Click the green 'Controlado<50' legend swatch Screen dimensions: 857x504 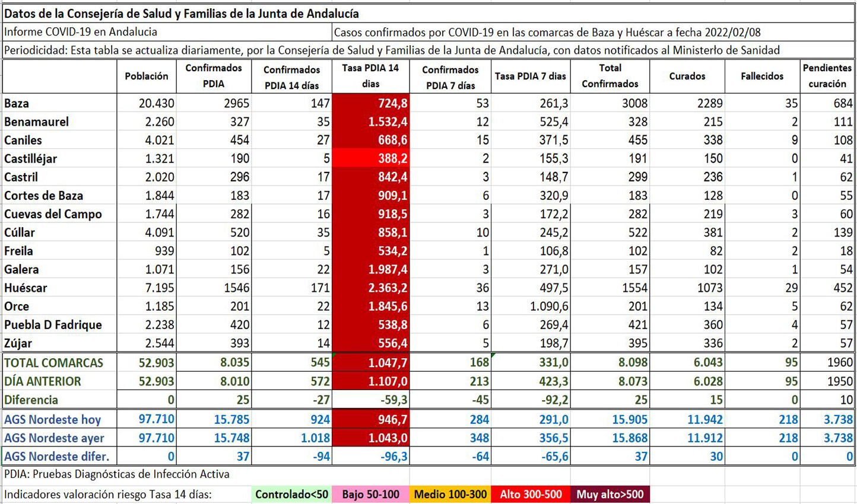(291, 495)
